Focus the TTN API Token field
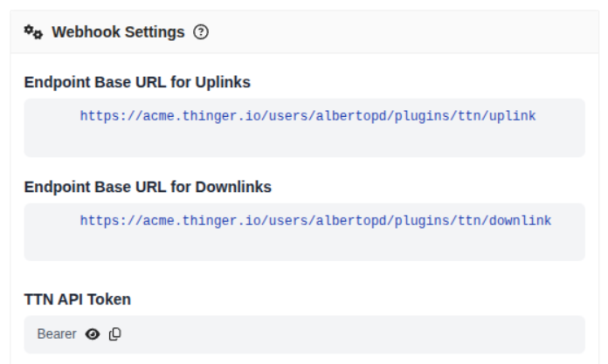Screen dimensions: 608x364 click(349, 334)
